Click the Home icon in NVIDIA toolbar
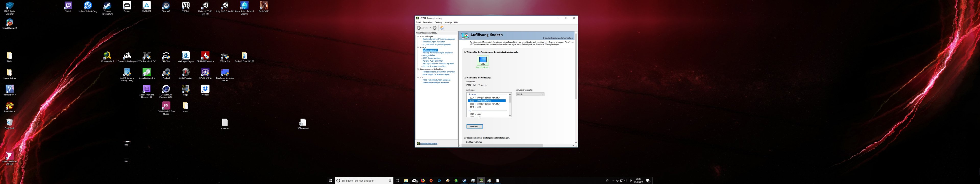The height and width of the screenshot is (184, 980). (x=442, y=28)
